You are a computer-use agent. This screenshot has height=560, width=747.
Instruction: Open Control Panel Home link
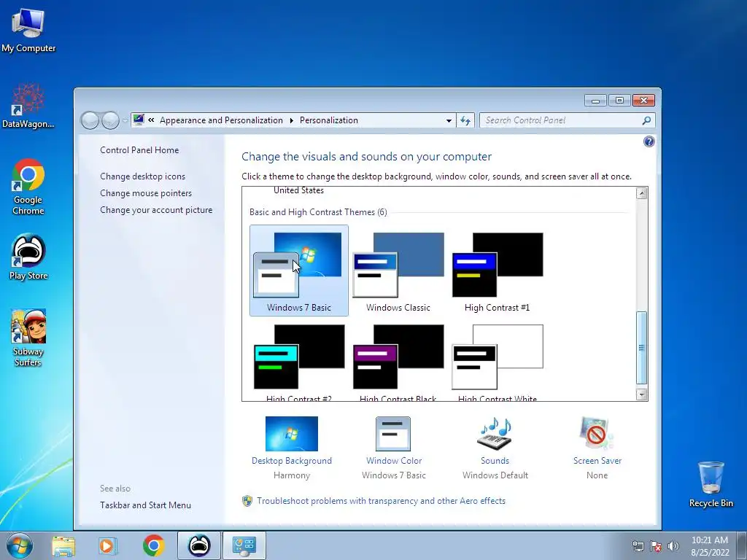click(139, 150)
